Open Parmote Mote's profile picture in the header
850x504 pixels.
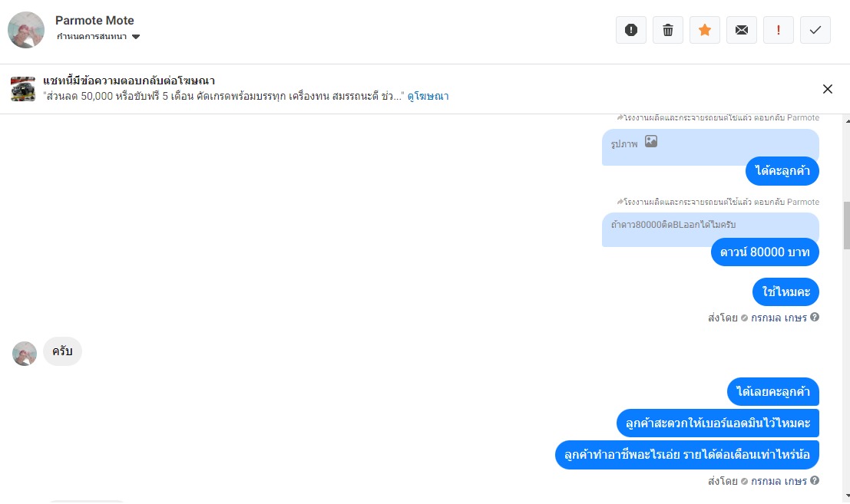click(x=26, y=30)
